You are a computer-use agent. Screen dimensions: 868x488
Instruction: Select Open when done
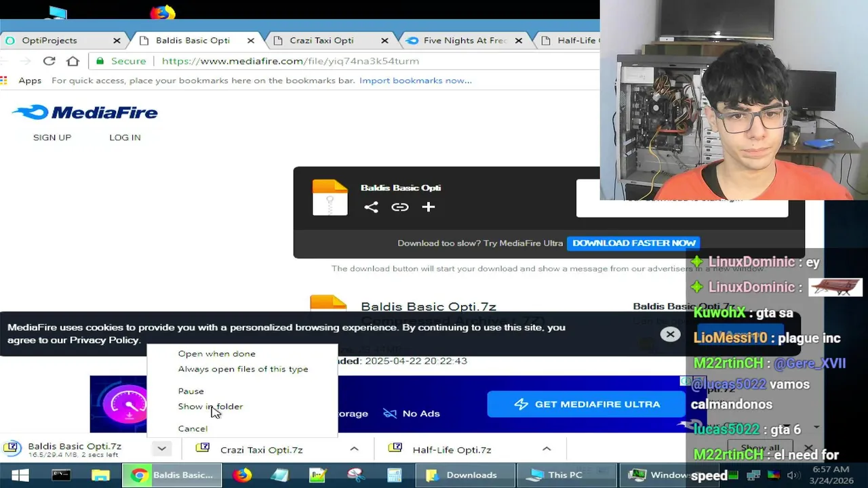216,354
